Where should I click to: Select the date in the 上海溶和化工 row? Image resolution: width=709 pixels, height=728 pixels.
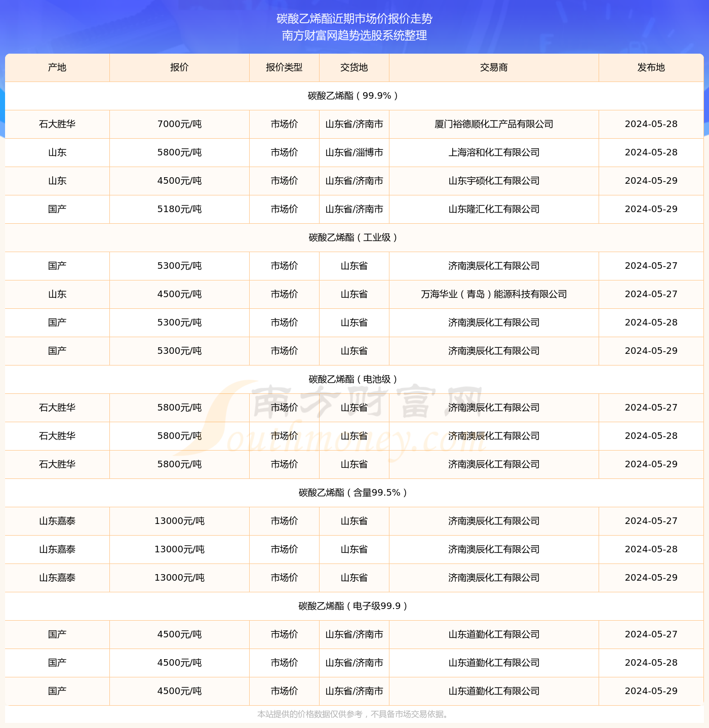pos(651,152)
